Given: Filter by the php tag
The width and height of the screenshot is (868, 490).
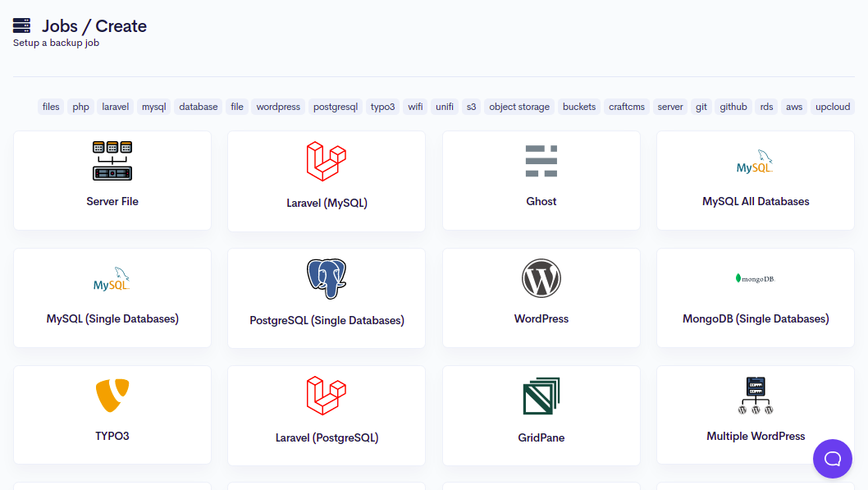Looking at the screenshot, I should [81, 107].
